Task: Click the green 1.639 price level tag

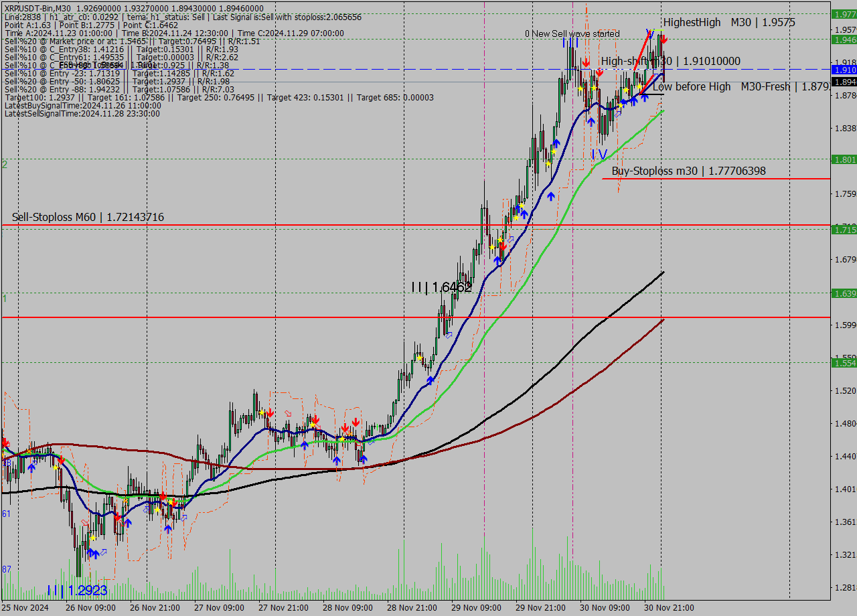Action: tap(844, 293)
